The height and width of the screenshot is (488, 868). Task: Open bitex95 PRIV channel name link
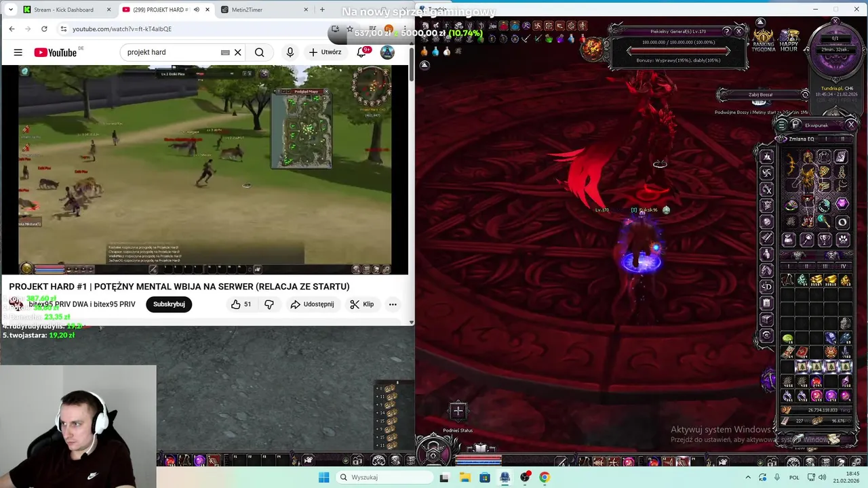tap(82, 304)
